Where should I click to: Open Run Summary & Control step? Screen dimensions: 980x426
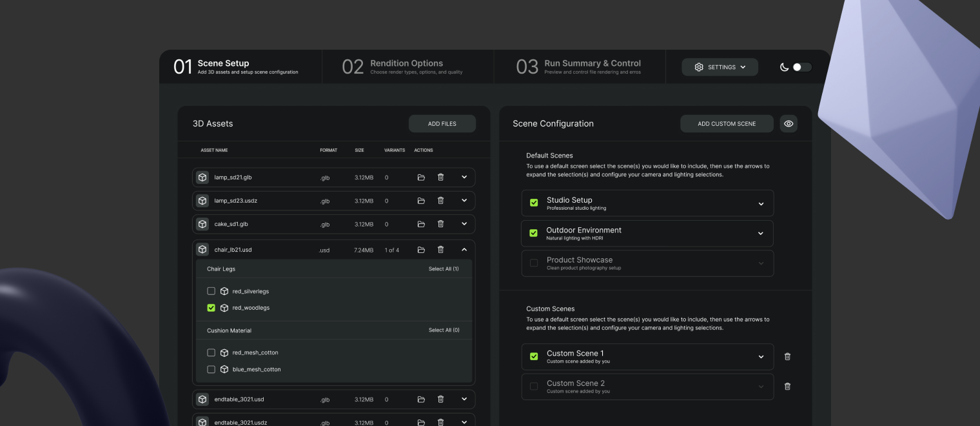(580, 66)
